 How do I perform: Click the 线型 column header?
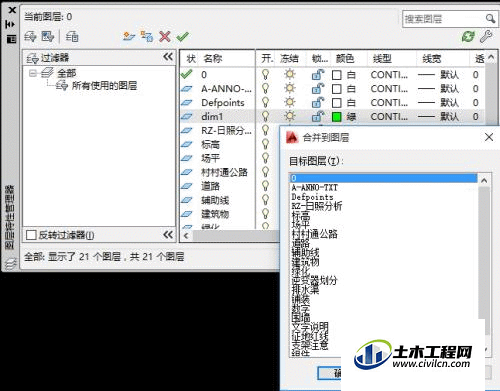coord(382,59)
